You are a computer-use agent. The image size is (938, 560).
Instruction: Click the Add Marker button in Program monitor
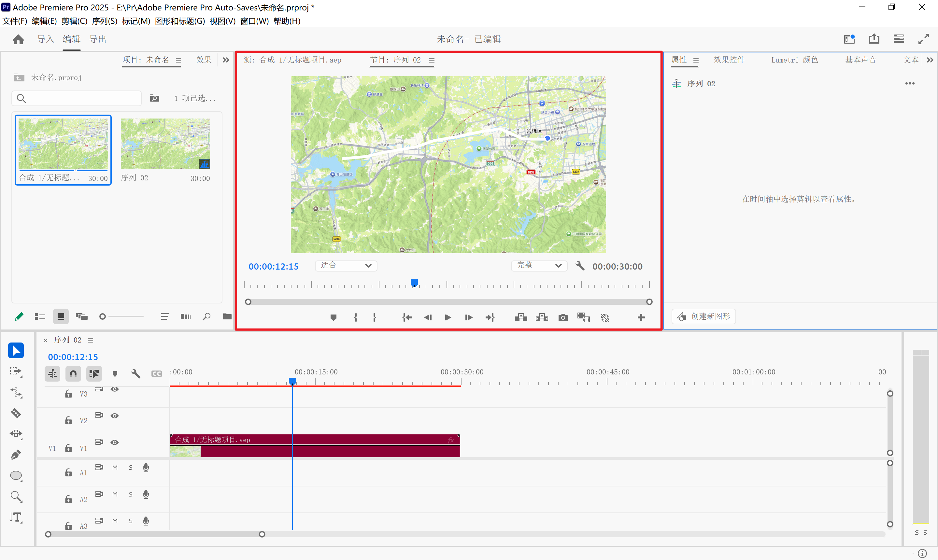(333, 318)
